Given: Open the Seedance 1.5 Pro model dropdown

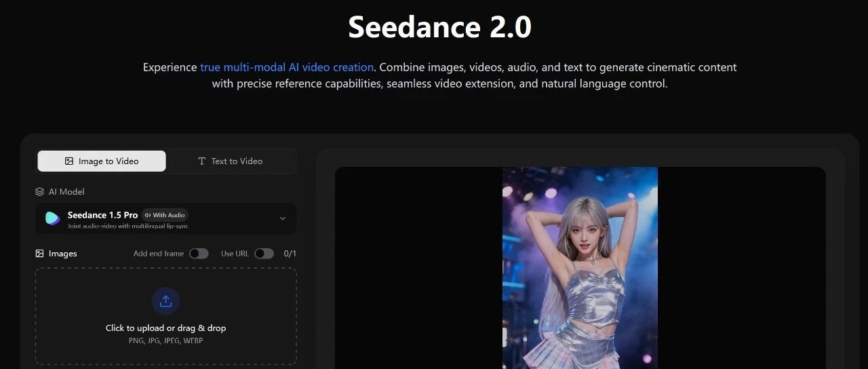Looking at the screenshot, I should 165,218.
